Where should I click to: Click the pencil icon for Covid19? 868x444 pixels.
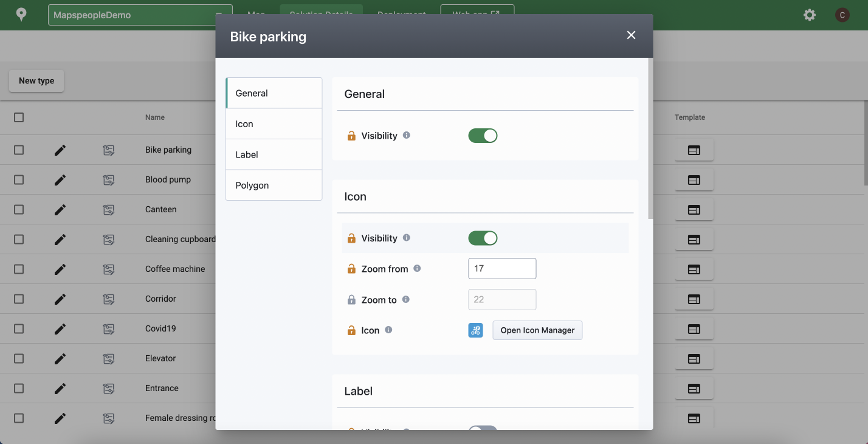pyautogui.click(x=60, y=328)
